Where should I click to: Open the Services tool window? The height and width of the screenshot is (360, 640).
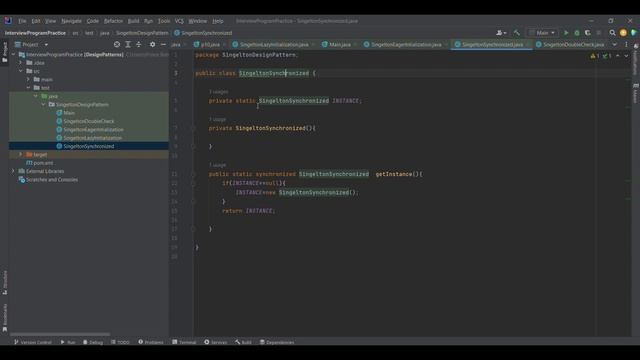(216, 342)
